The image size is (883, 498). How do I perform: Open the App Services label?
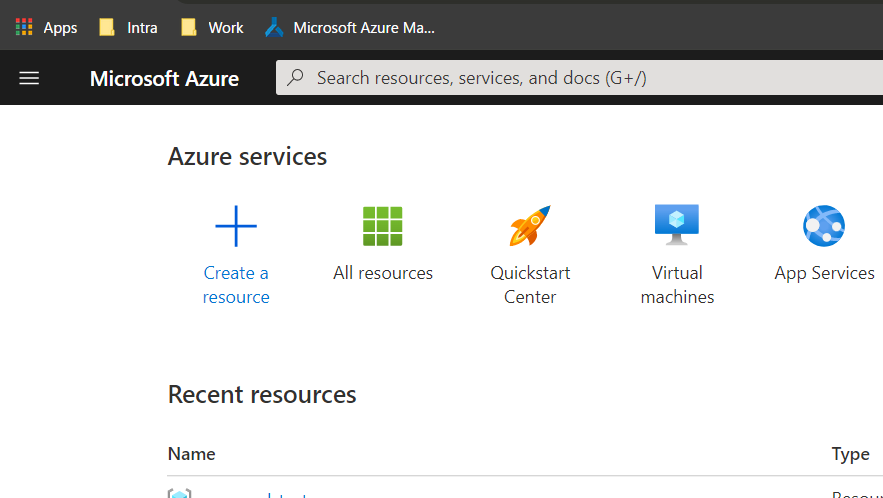pos(824,273)
